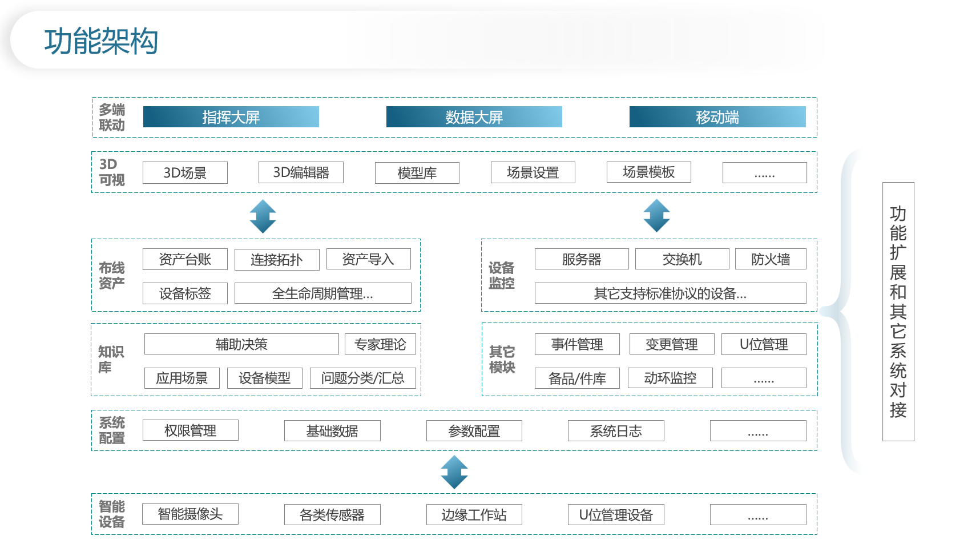Click the 防火墙 box

click(x=771, y=259)
